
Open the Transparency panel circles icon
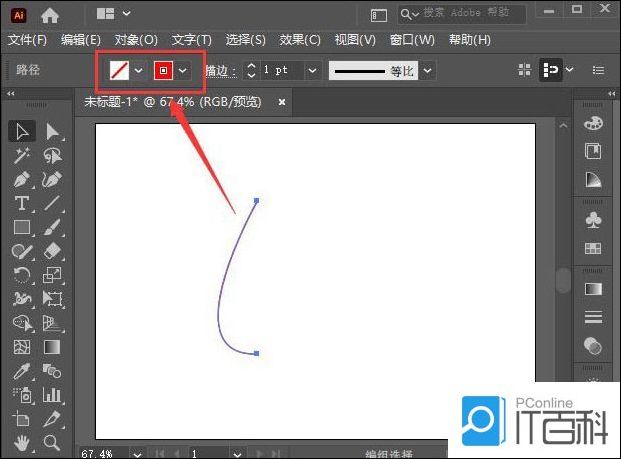(593, 346)
